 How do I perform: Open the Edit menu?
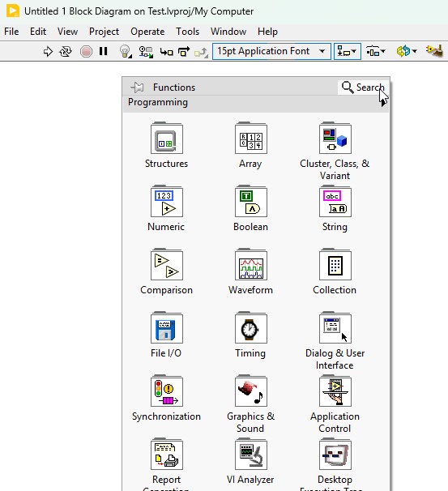pyautogui.click(x=38, y=32)
